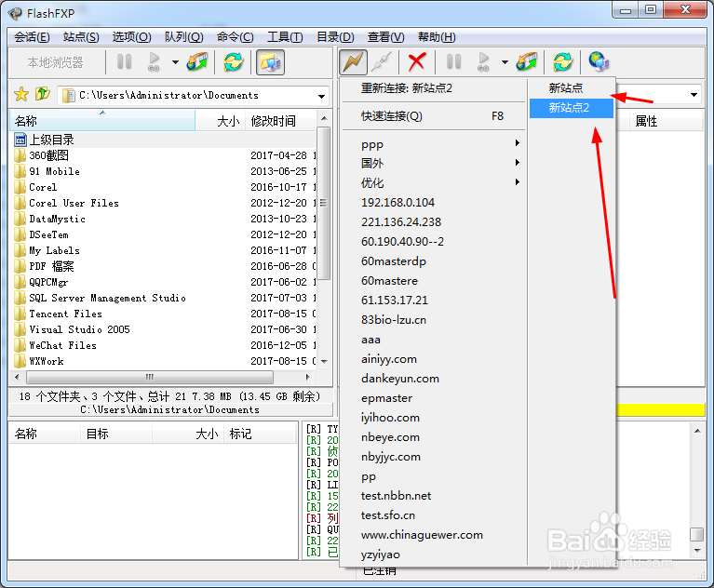This screenshot has width=714, height=588.
Task: Connect to site 83bio-lzu.cn
Action: 434,320
